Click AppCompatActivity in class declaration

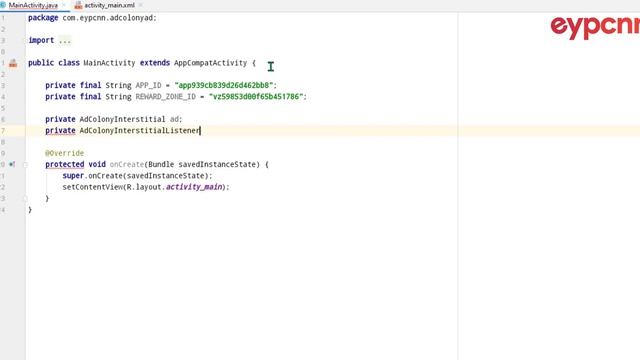211,63
